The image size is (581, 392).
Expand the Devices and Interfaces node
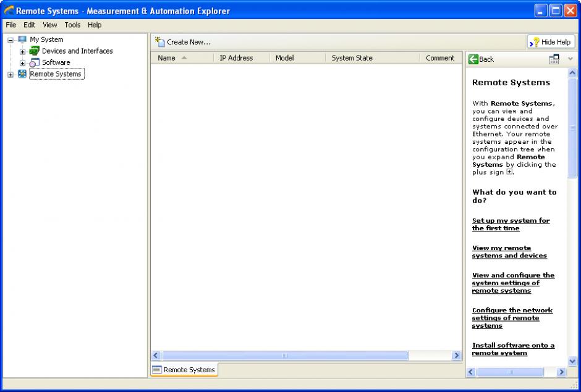pyautogui.click(x=23, y=51)
